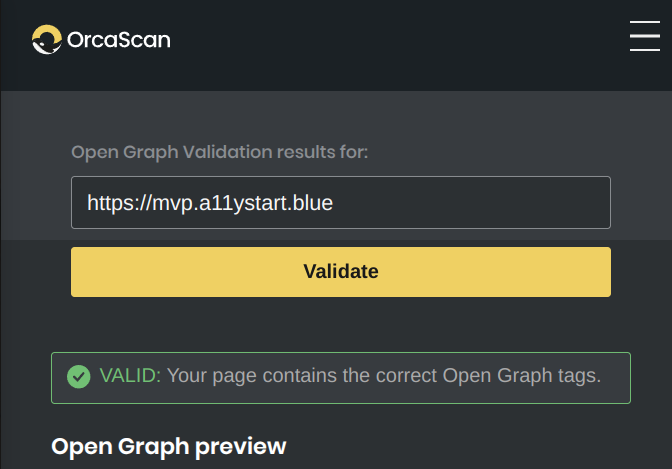
Task: Click the letter 'O' in OrcaScan brand name
Action: 75,40
